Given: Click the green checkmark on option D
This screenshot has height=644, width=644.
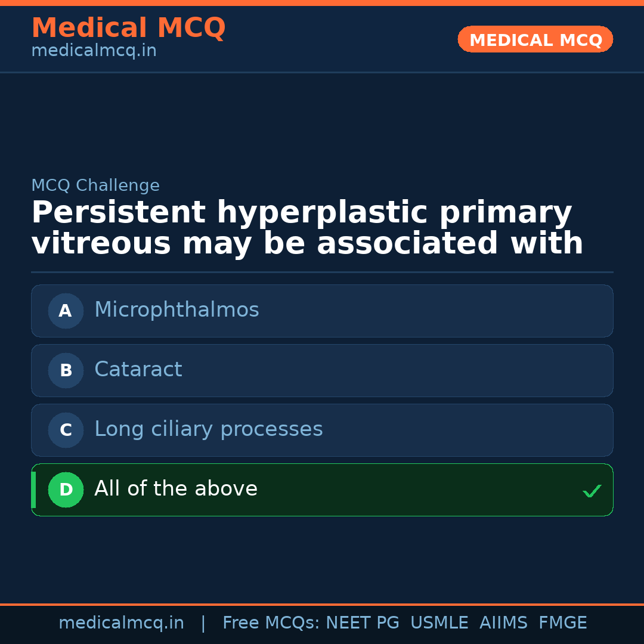Looking at the screenshot, I should (592, 491).
